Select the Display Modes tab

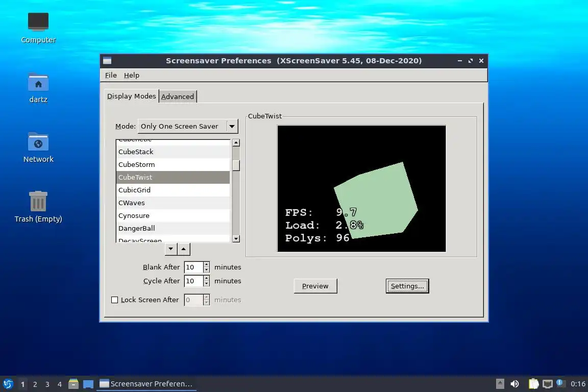pyautogui.click(x=131, y=96)
